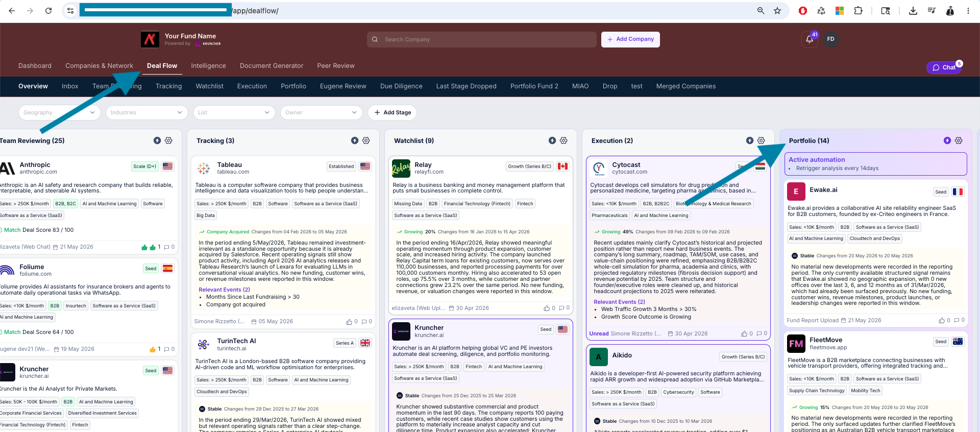Open settings gear for Portfolio column
The height and width of the screenshot is (432, 980).
click(x=959, y=140)
